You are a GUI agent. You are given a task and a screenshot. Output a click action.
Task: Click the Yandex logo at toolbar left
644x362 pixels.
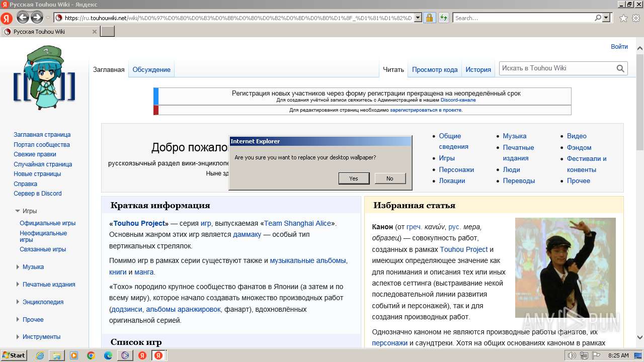[x=7, y=18]
